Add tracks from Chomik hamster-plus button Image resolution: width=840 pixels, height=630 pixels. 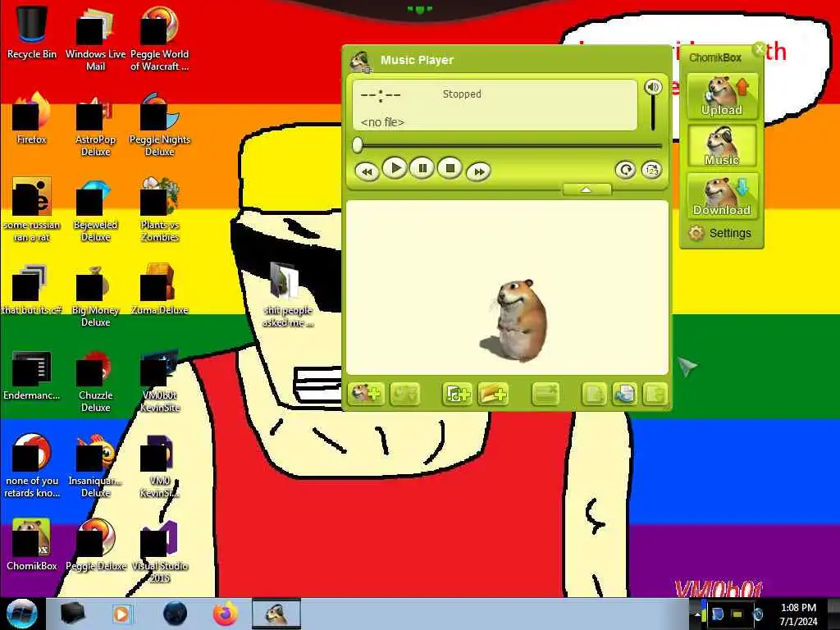pyautogui.click(x=367, y=395)
